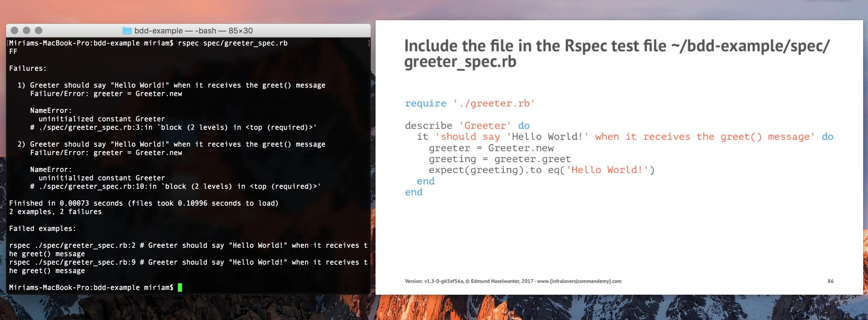Click the slide page number 86

click(830, 281)
